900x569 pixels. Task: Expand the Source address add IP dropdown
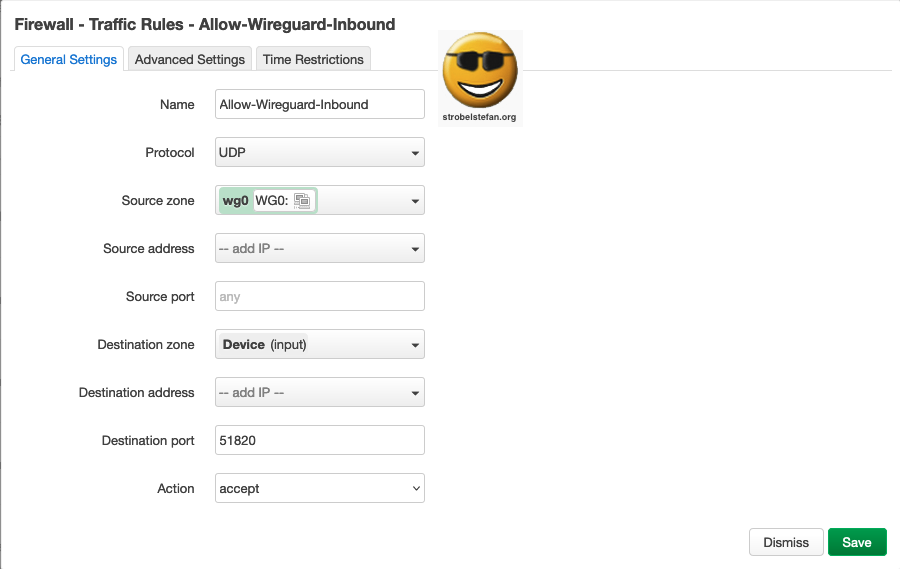[x=320, y=248]
